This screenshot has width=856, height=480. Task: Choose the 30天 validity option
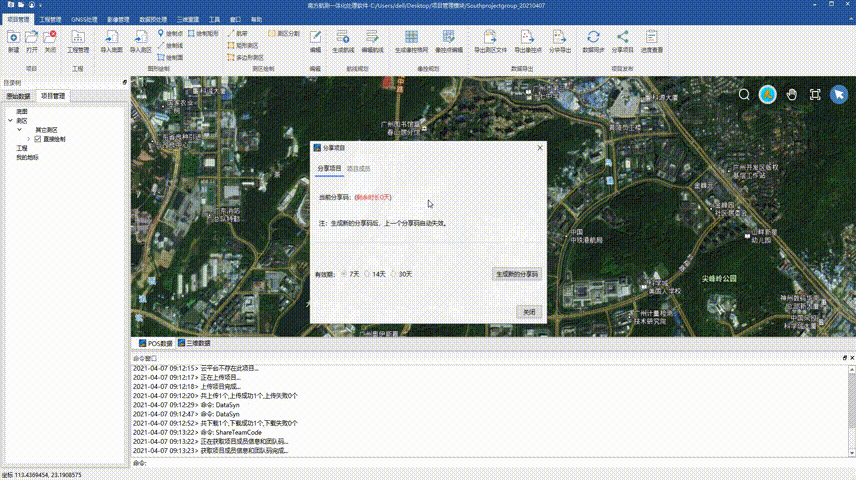point(394,273)
